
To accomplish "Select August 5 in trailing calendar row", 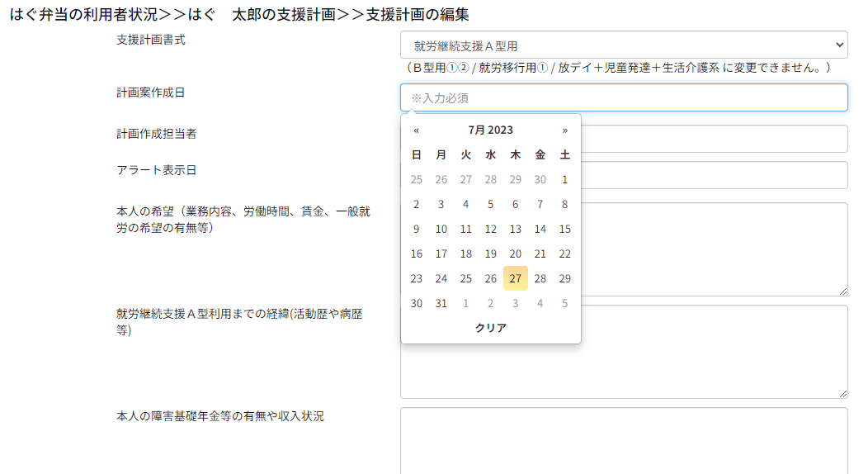I will [565, 304].
